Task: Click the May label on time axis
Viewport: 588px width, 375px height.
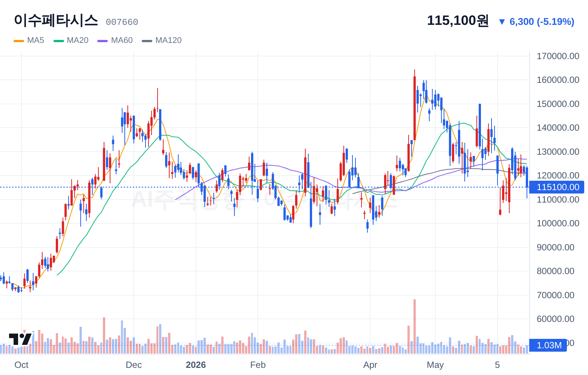Action: [x=435, y=365]
